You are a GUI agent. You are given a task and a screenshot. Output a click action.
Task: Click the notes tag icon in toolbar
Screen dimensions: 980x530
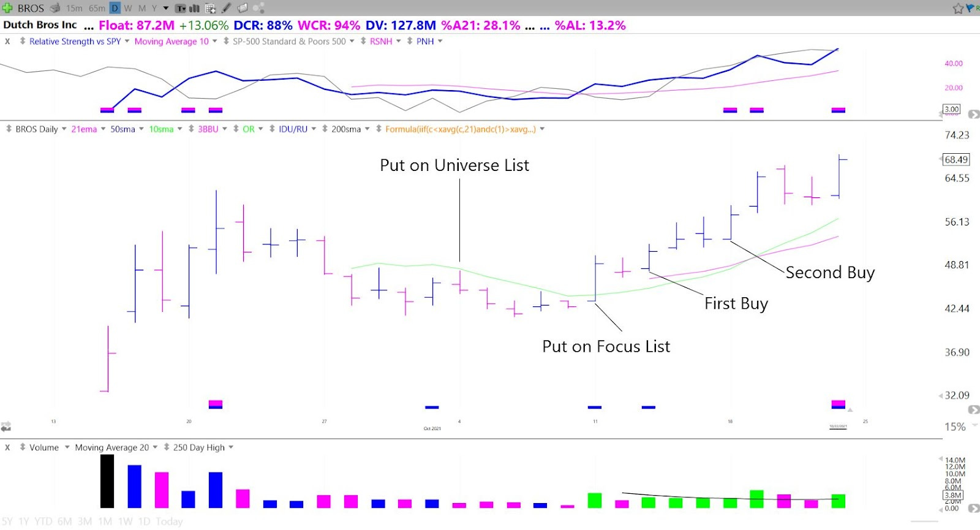coord(243,8)
